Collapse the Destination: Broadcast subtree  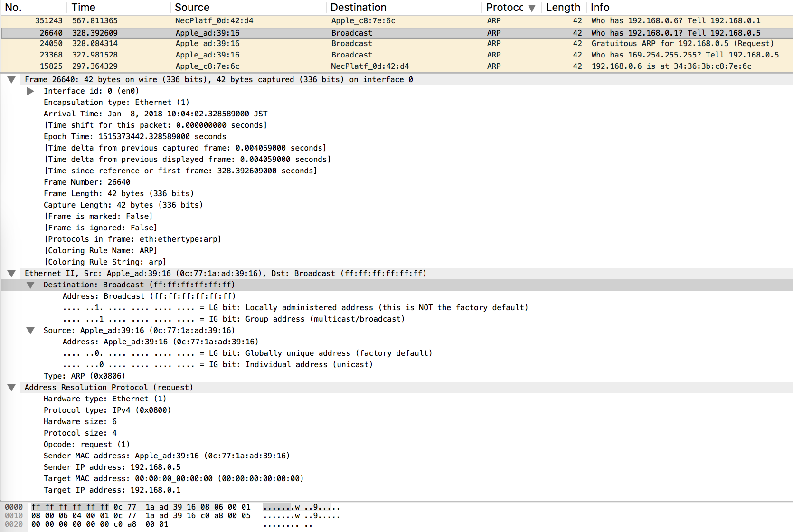(x=30, y=285)
